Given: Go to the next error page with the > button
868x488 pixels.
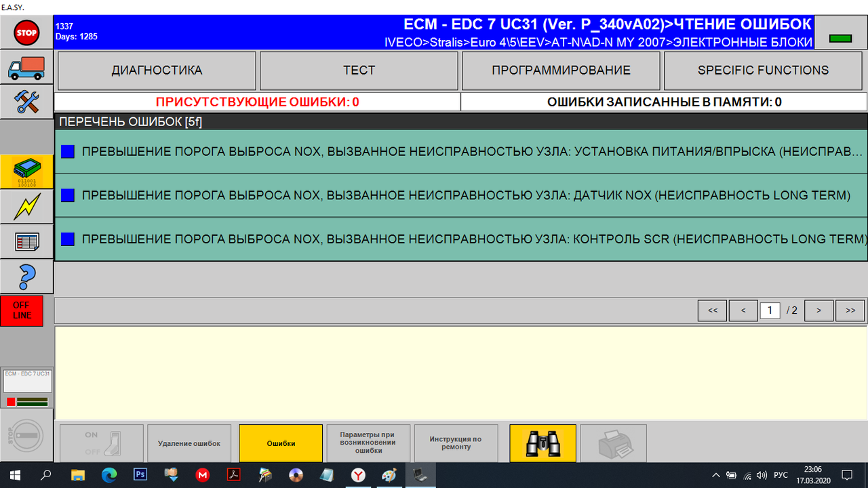Looking at the screenshot, I should (x=818, y=310).
